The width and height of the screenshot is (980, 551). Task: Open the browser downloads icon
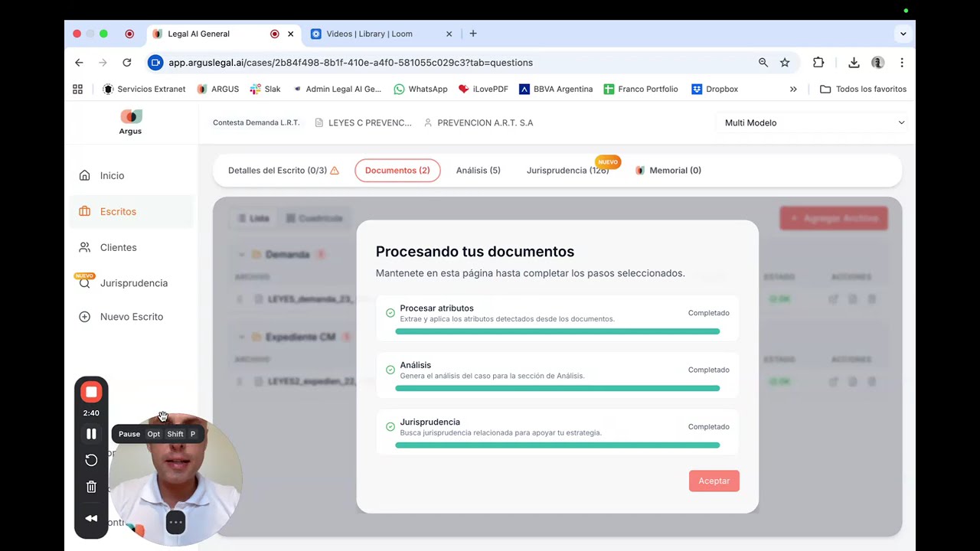click(854, 63)
